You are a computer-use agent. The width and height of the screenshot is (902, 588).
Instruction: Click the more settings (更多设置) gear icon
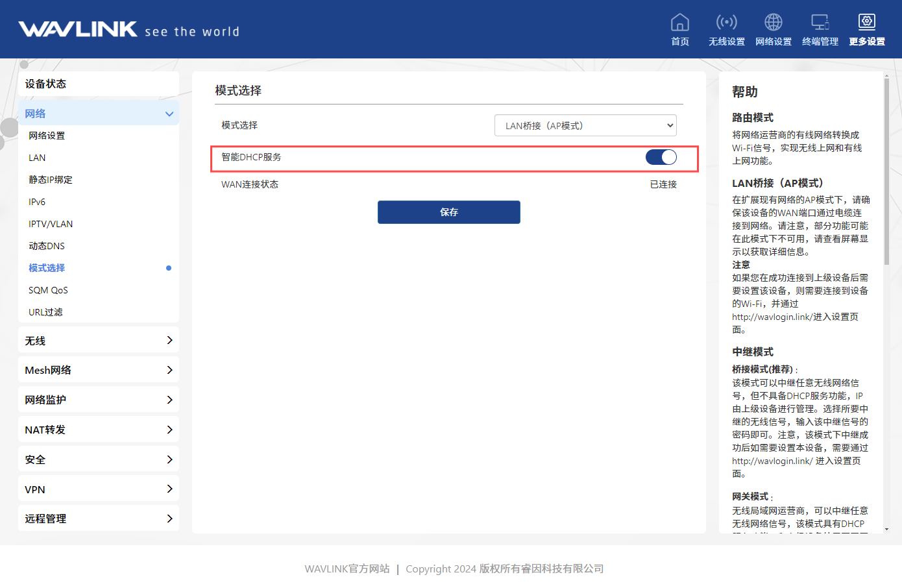(866, 23)
